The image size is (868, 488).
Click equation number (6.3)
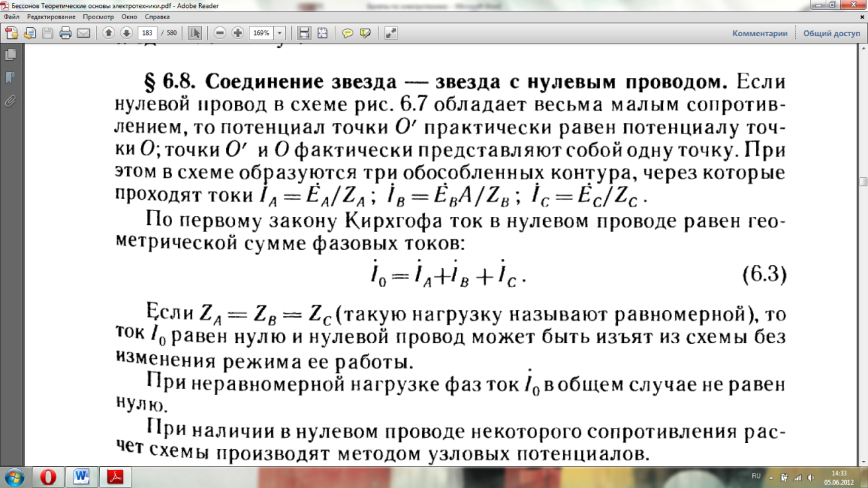pyautogui.click(x=764, y=274)
